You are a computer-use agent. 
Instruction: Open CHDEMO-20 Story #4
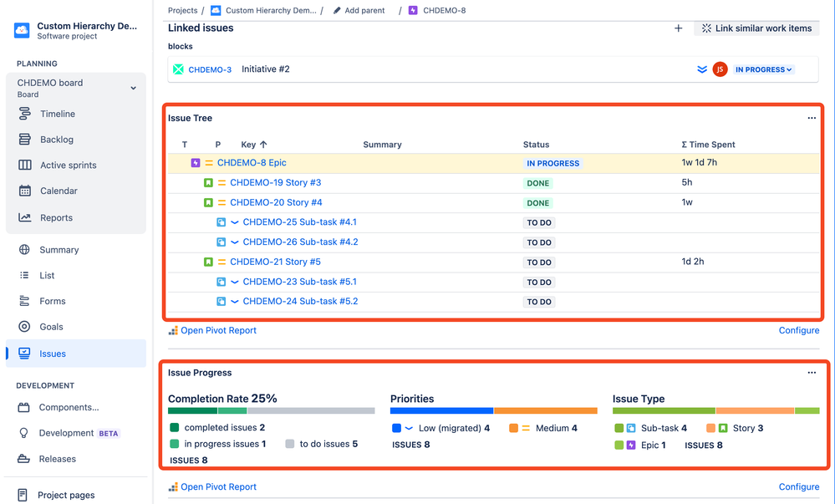[x=276, y=202]
